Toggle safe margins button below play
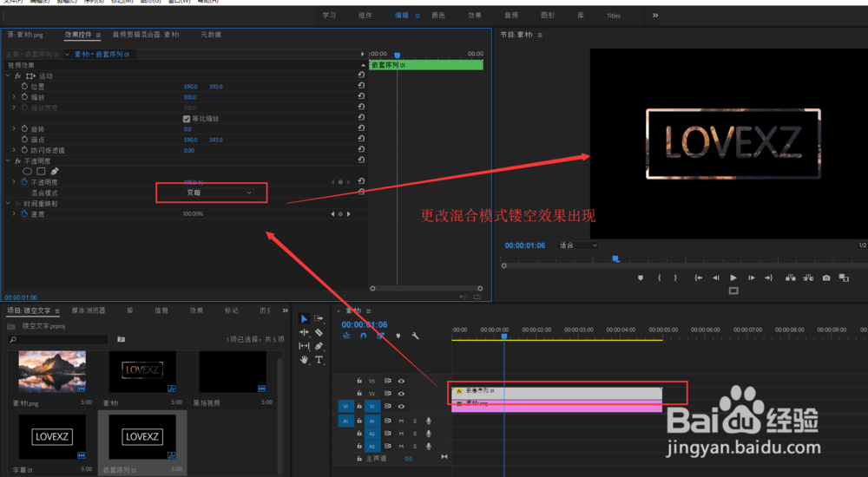868x477 pixels. (x=733, y=291)
